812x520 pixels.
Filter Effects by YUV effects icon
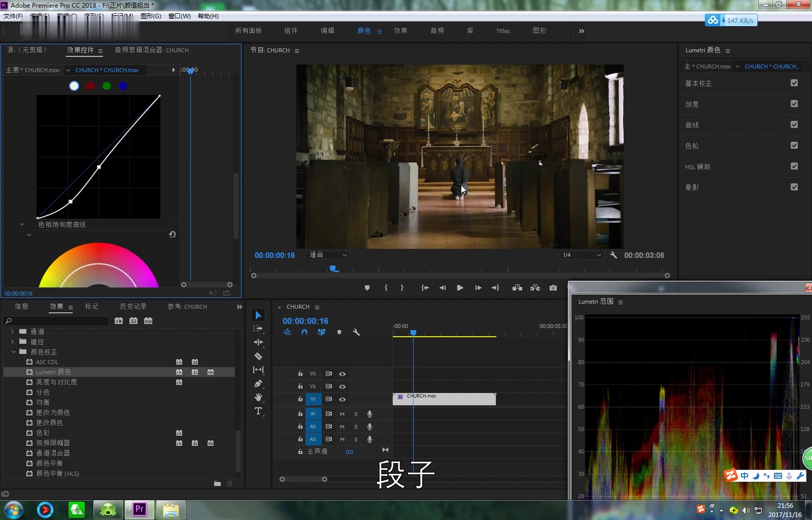coord(148,321)
